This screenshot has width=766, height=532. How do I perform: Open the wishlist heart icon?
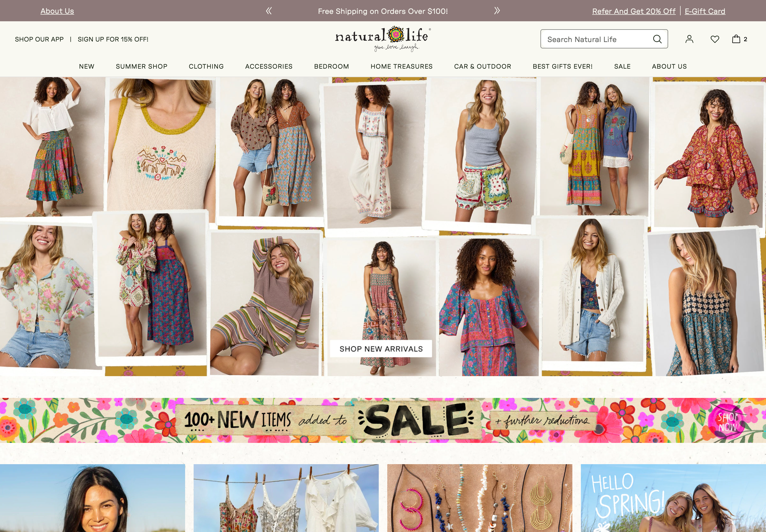715,39
